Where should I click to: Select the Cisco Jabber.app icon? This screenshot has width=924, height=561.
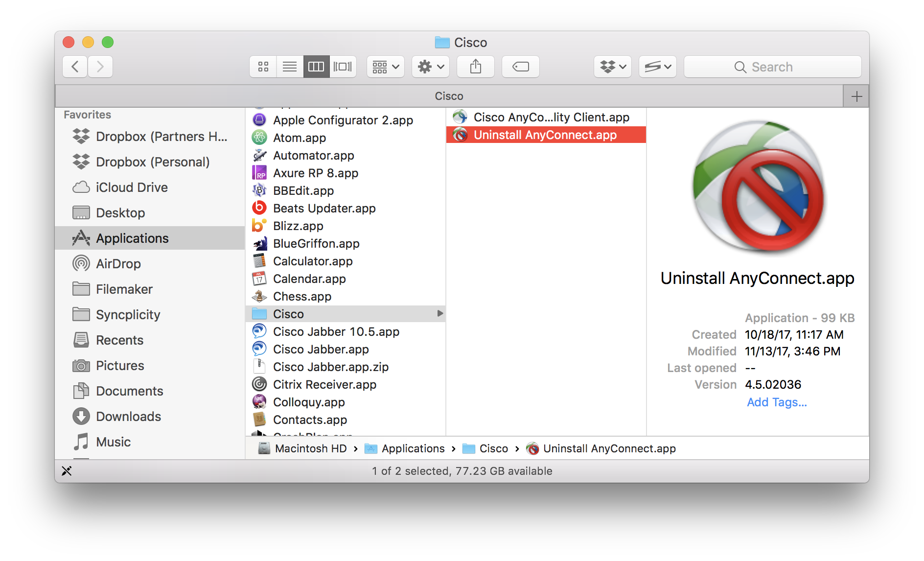click(259, 349)
